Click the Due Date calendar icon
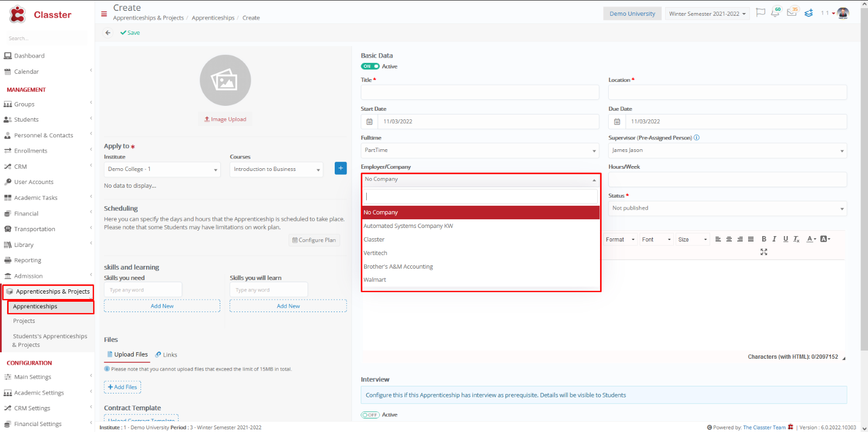This screenshot has height=432, width=868. (x=617, y=122)
